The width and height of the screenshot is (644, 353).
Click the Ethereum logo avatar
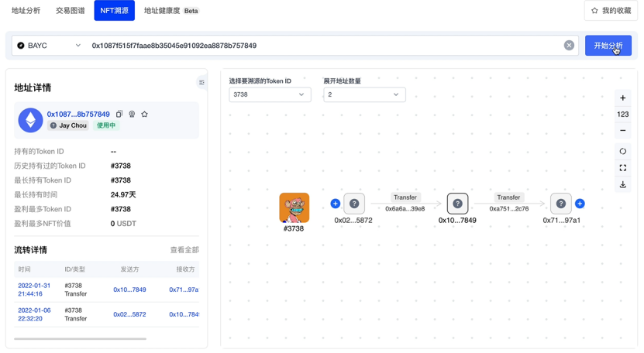click(30, 120)
